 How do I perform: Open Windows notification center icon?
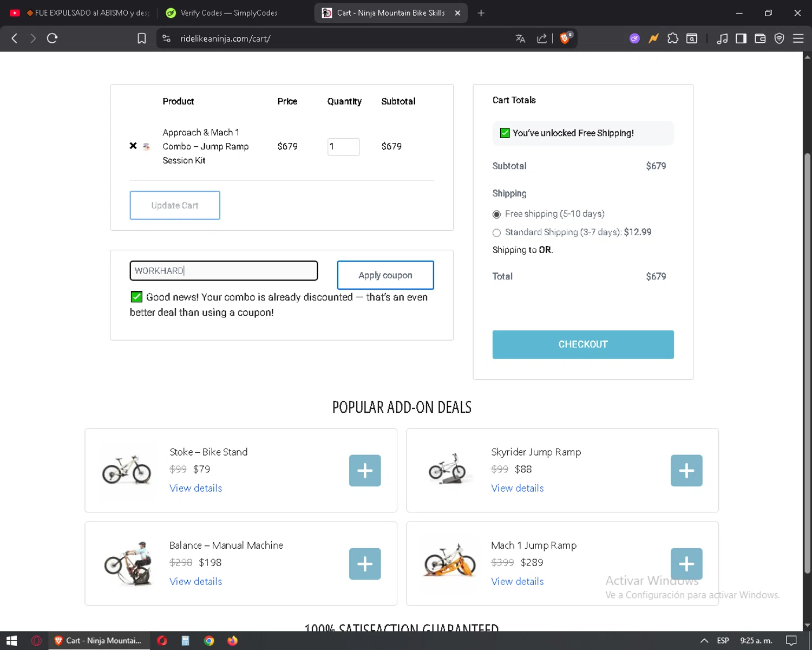tap(791, 641)
